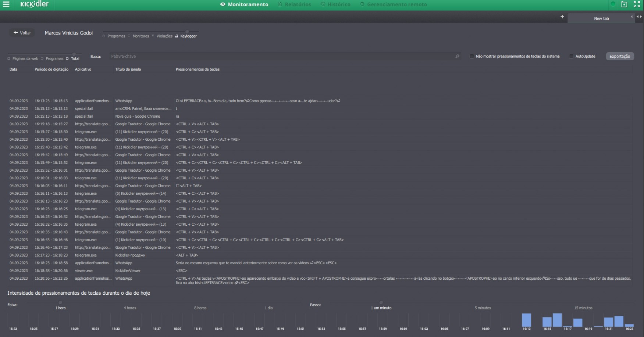Select row with period 16:16:46 - 16:17:23
This screenshot has height=337, width=644.
320,247
